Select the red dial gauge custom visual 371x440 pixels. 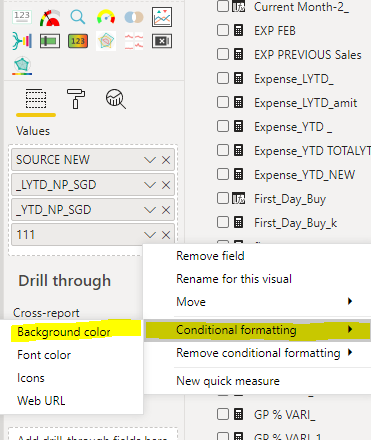pos(50,17)
